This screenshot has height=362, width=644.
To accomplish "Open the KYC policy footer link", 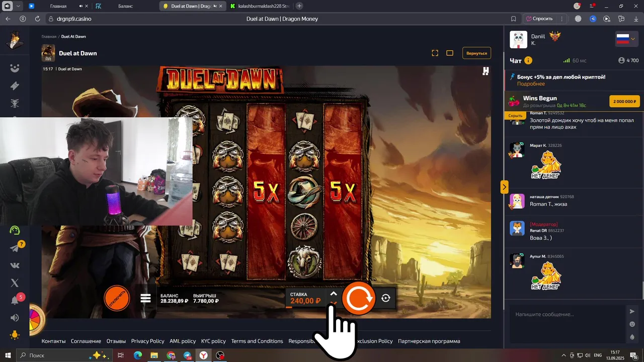I will (x=213, y=341).
